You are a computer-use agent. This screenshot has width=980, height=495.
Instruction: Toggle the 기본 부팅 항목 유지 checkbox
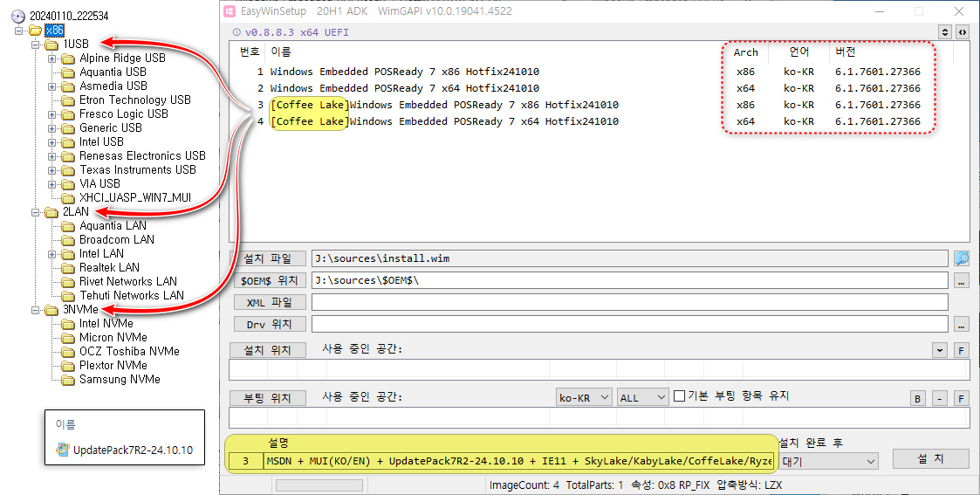coord(680,396)
